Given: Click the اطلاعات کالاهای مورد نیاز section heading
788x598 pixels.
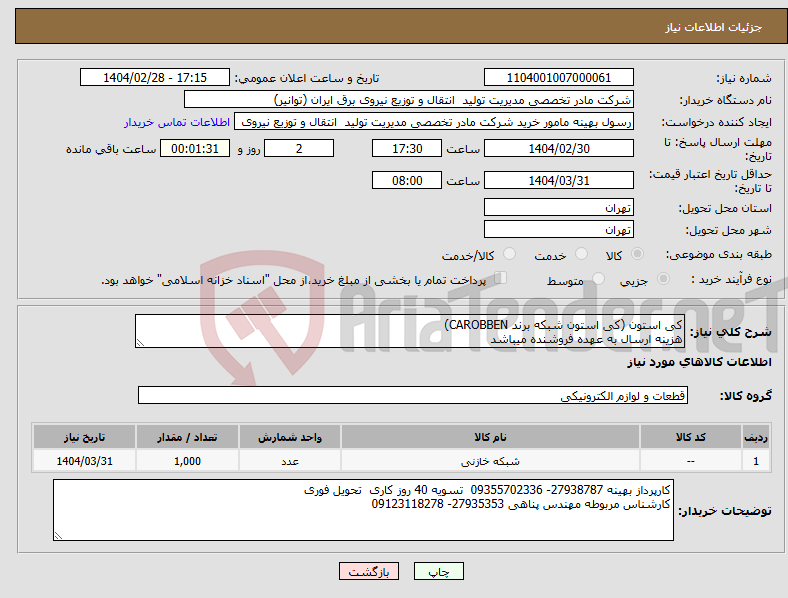Looking at the screenshot, I should (699, 362).
